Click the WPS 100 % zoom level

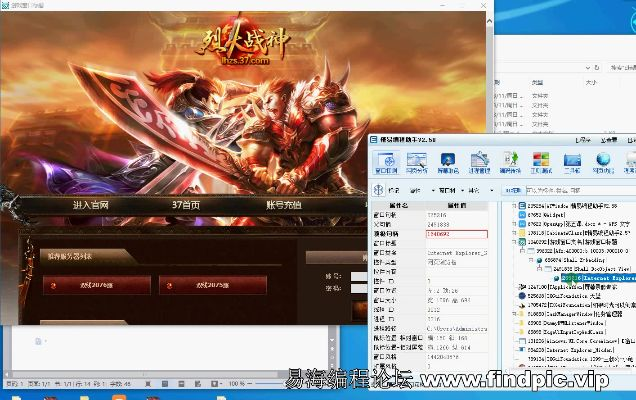237,383
